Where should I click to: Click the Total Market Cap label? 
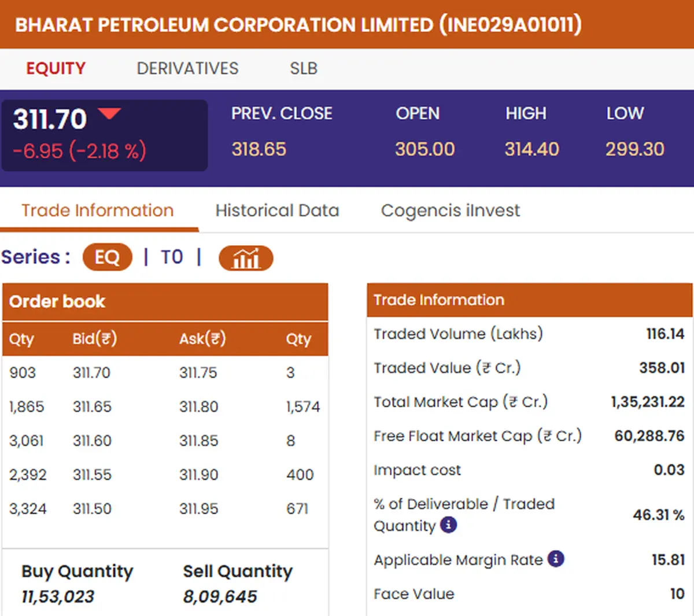pyautogui.click(x=460, y=402)
